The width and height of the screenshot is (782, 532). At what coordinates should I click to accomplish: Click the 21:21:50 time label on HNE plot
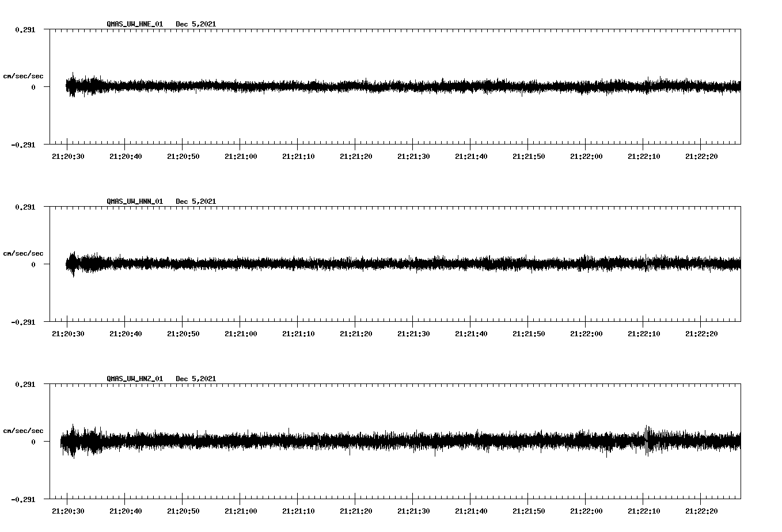pos(529,157)
